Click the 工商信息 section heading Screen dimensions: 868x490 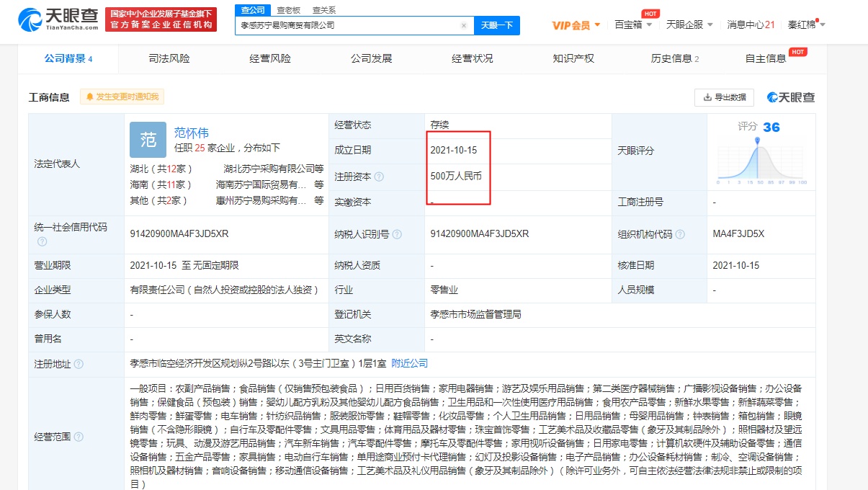pyautogui.click(x=49, y=97)
